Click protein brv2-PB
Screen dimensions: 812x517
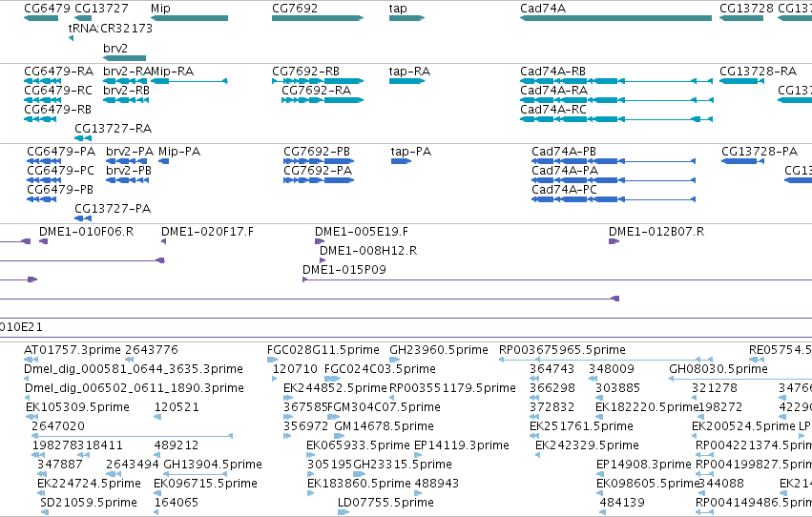point(128,180)
